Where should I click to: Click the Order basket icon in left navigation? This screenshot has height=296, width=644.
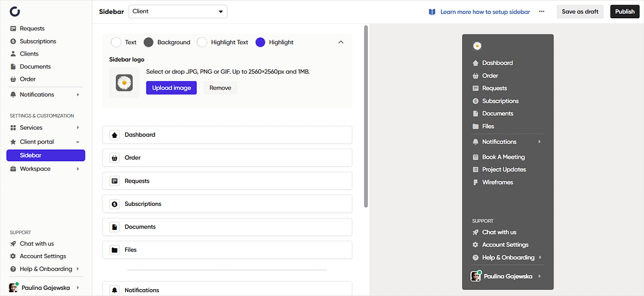(13, 79)
